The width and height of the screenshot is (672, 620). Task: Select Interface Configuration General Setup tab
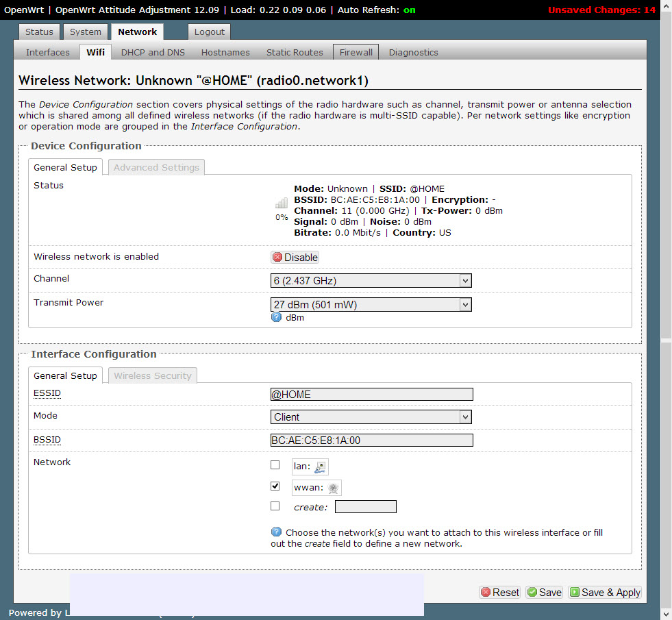65,376
